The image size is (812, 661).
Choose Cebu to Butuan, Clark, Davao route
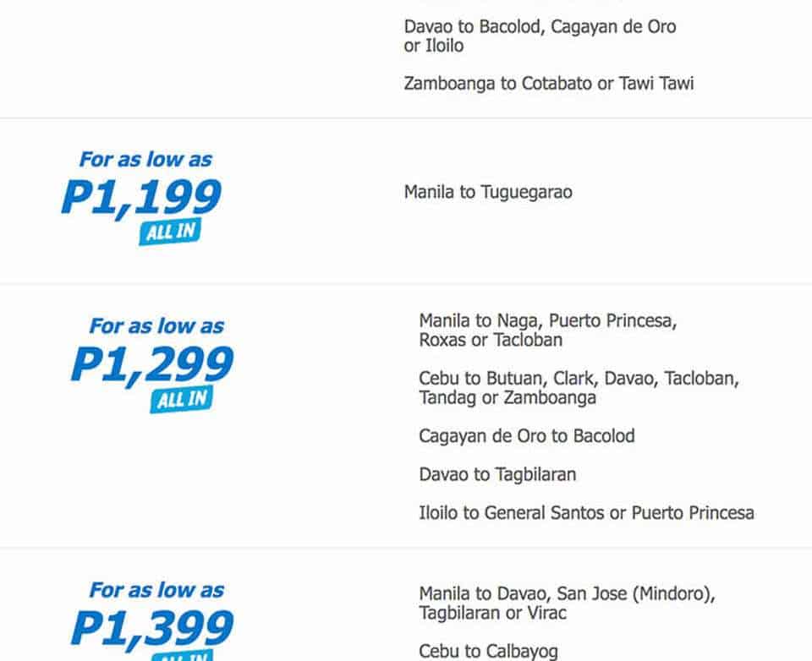[579, 388]
